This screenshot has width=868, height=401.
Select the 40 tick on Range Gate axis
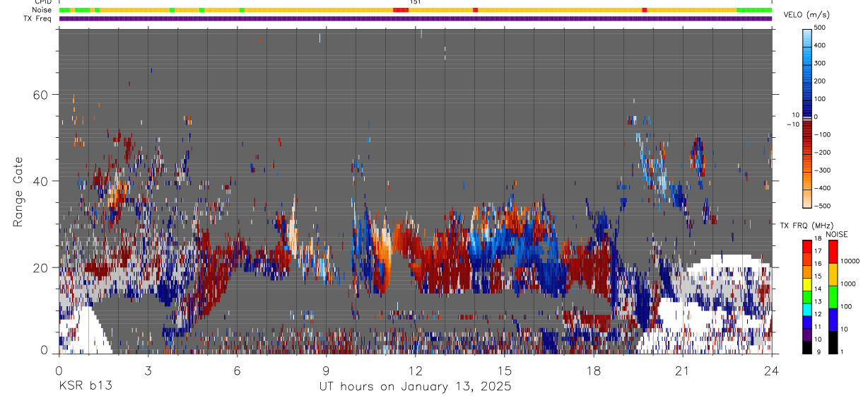coord(41,181)
